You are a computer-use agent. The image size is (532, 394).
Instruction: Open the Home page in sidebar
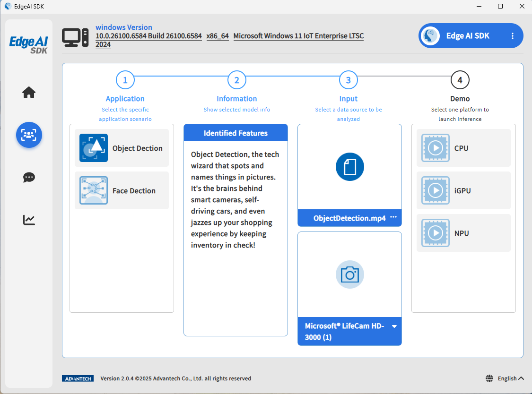pyautogui.click(x=29, y=93)
